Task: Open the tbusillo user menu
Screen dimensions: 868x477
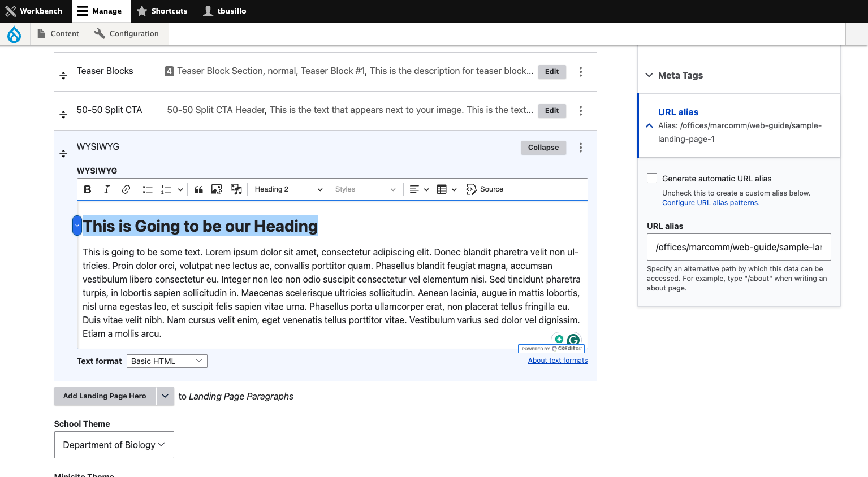Action: tap(224, 11)
